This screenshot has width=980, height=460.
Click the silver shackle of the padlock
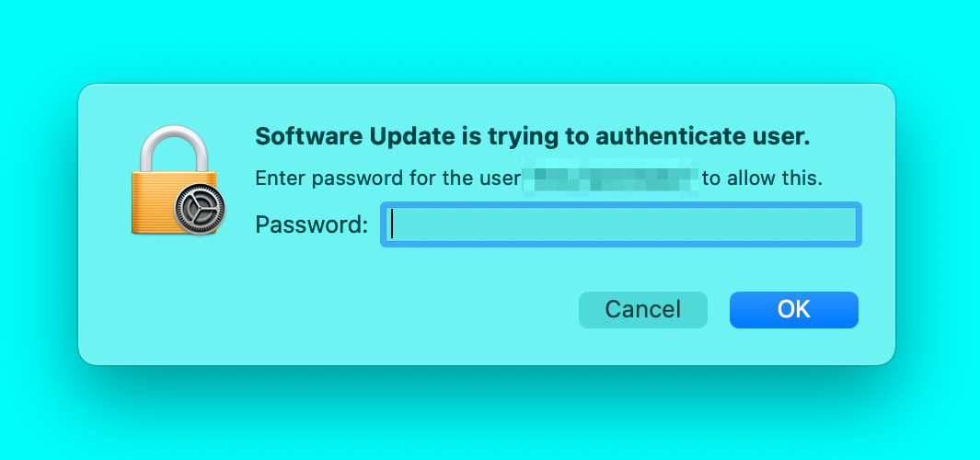click(x=174, y=149)
